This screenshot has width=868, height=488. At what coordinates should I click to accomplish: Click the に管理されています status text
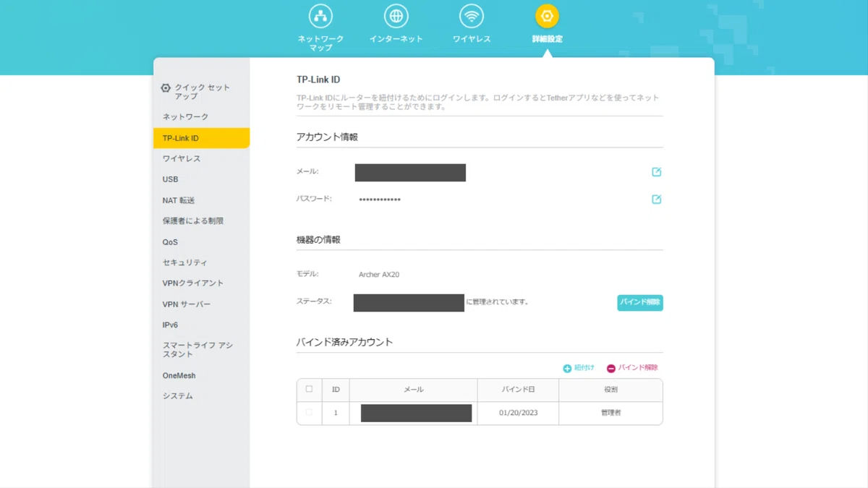[498, 302]
